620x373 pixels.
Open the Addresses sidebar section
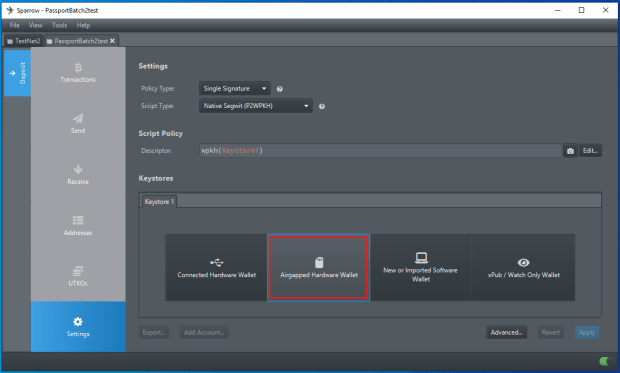click(78, 226)
